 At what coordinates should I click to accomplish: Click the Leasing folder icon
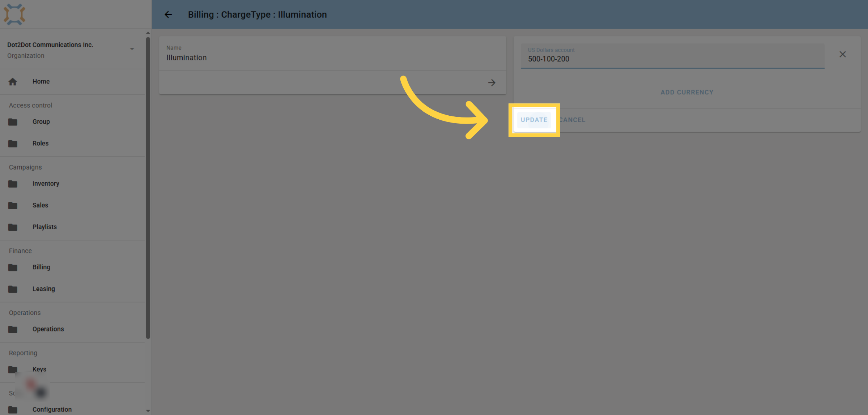tap(13, 289)
